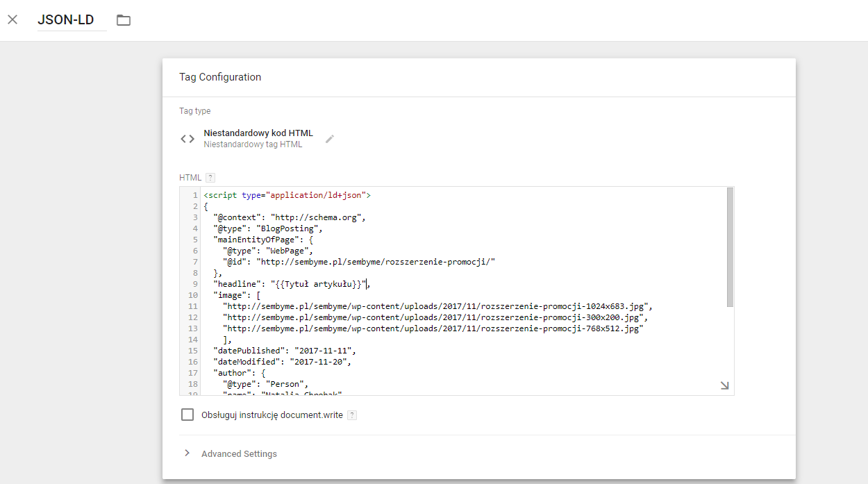
Task: Click the rozszerzenie-promocji-1024x683.jpg URL
Action: click(x=438, y=306)
